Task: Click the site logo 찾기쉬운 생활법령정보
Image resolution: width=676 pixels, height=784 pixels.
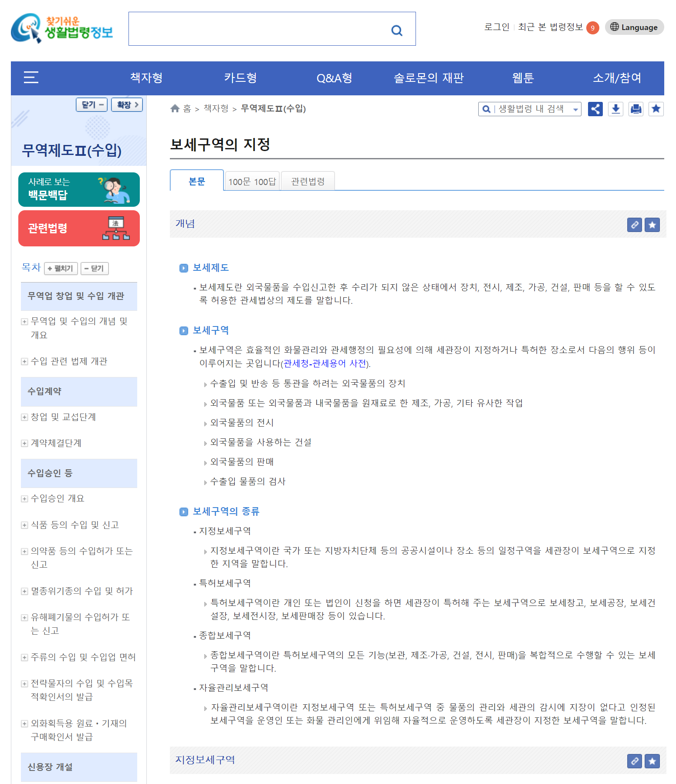Action: 62,28
